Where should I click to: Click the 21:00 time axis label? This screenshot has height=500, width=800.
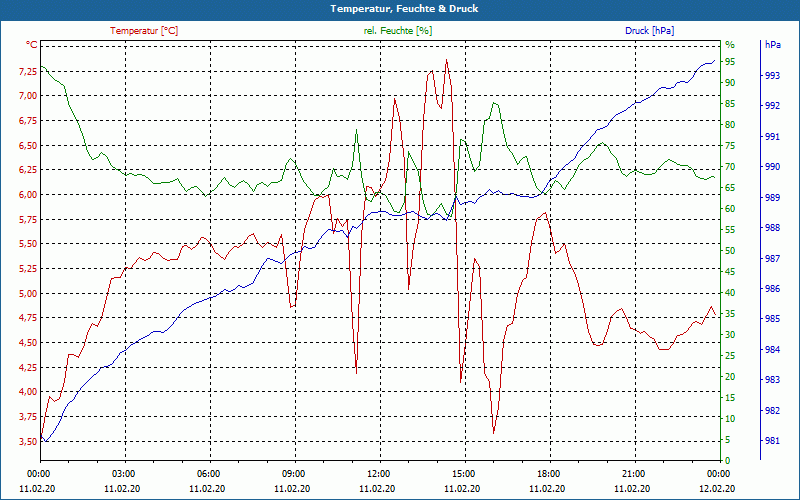pos(635,473)
